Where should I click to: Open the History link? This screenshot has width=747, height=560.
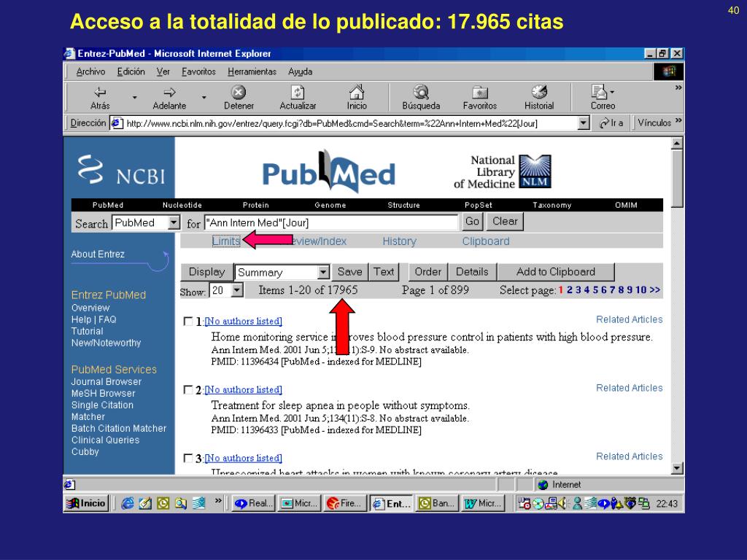399,241
